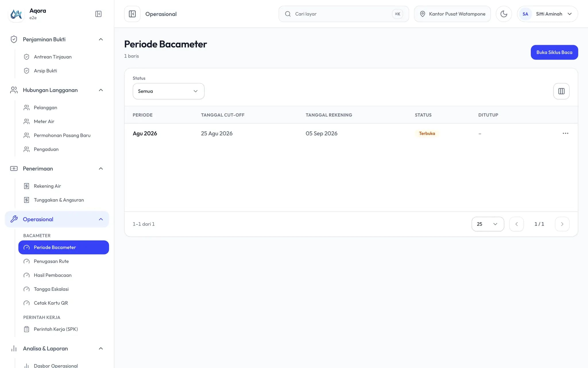Open the column visibility settings icon
Image resolution: width=588 pixels, height=368 pixels.
pyautogui.click(x=561, y=91)
